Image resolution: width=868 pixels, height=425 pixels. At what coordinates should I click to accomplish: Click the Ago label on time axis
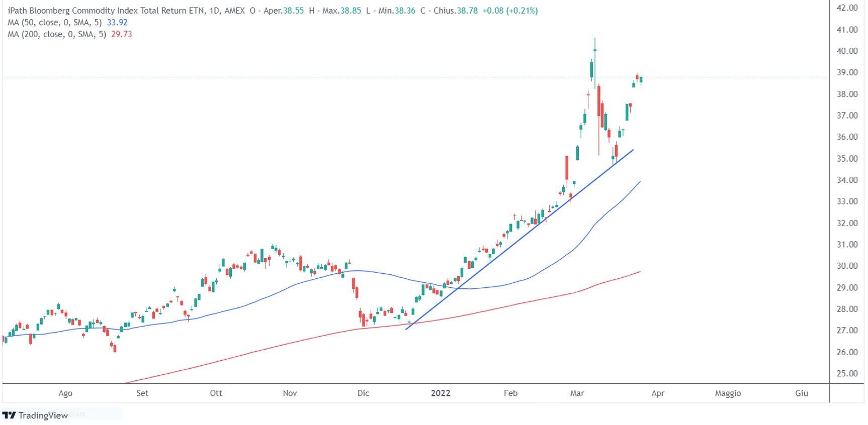point(65,393)
